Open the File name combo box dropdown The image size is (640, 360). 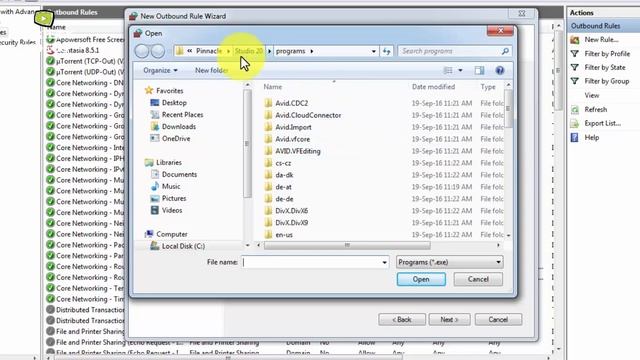point(384,262)
